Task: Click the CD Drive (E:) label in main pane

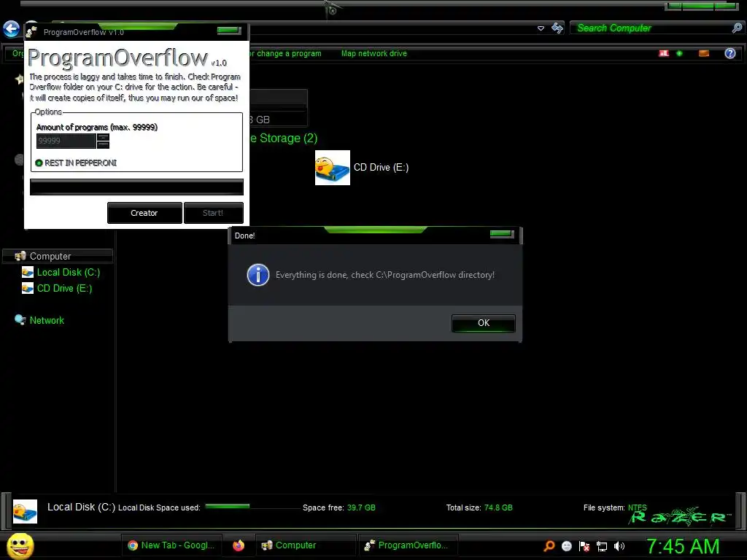Action: [381, 167]
